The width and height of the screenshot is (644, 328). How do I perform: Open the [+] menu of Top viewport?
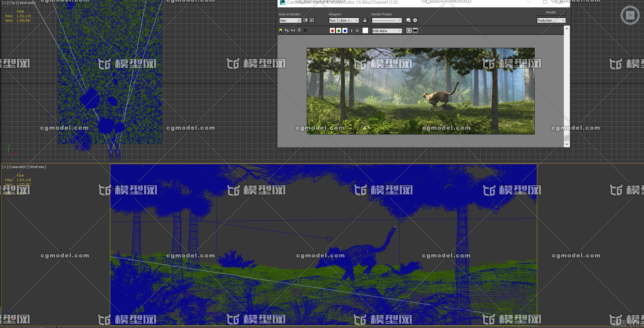(x=5, y=3)
